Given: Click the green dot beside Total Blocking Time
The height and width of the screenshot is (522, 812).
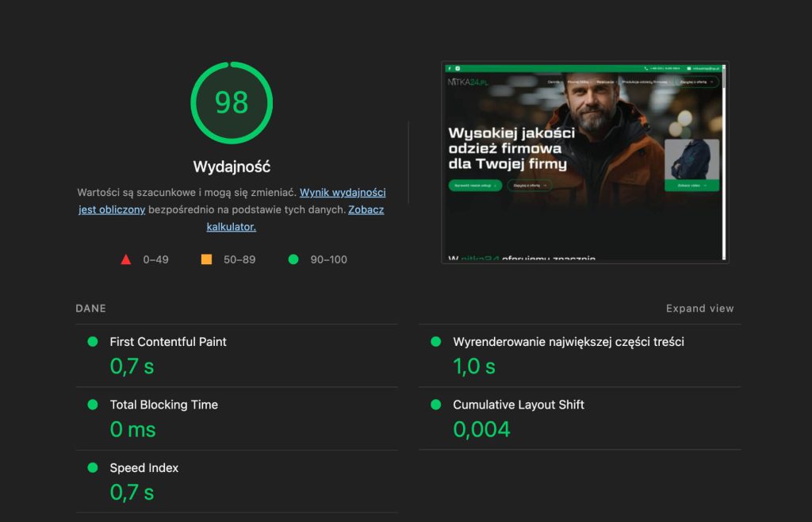Looking at the screenshot, I should [x=93, y=405].
